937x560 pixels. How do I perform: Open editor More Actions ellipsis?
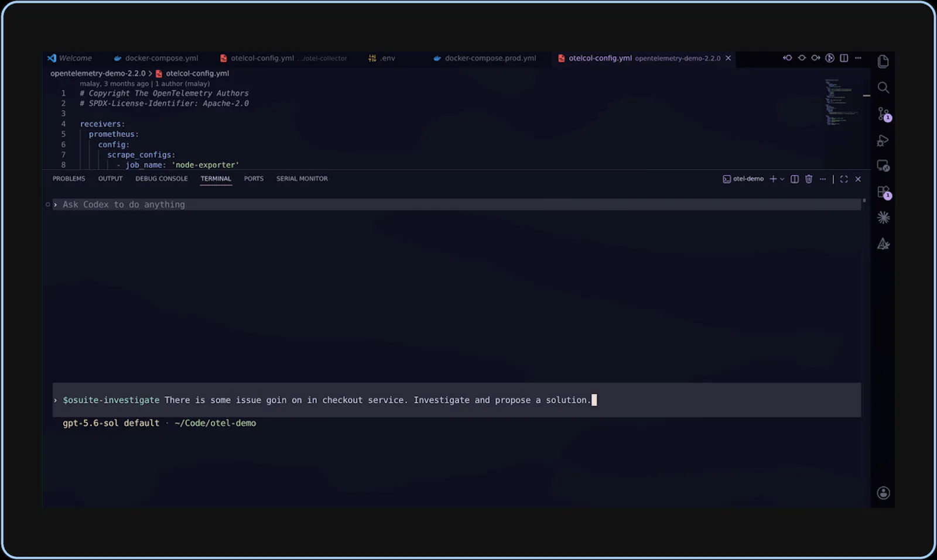[858, 58]
